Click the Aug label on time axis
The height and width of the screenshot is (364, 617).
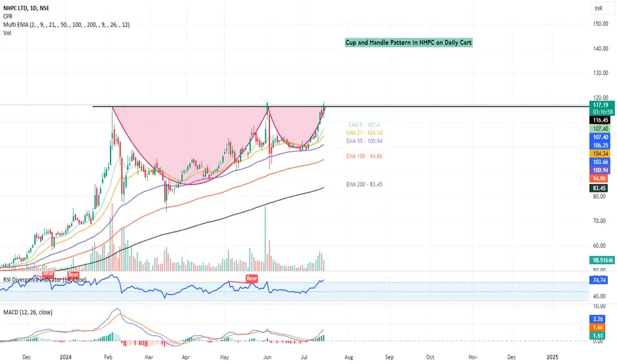point(349,357)
